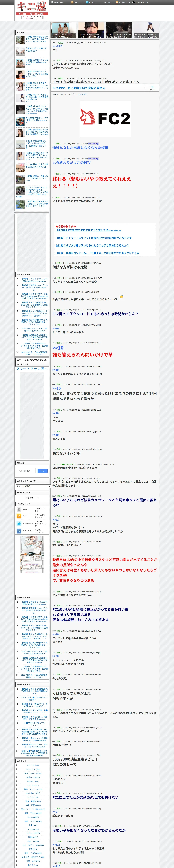The height and width of the screenshot is (868, 174).
Task: Open 漫画 アニメ (4809) category link
Action: (33, 813)
